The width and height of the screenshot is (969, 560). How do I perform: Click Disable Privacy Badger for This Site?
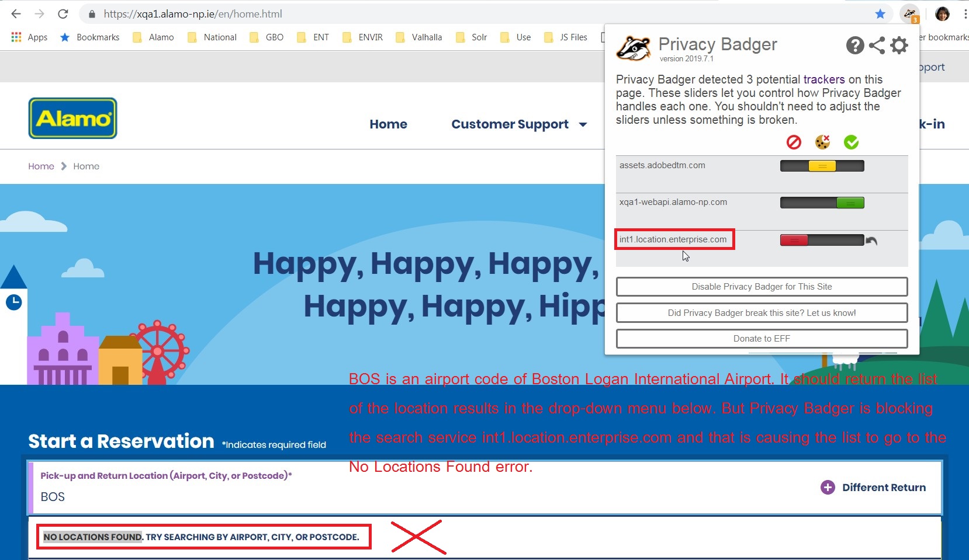tap(762, 287)
